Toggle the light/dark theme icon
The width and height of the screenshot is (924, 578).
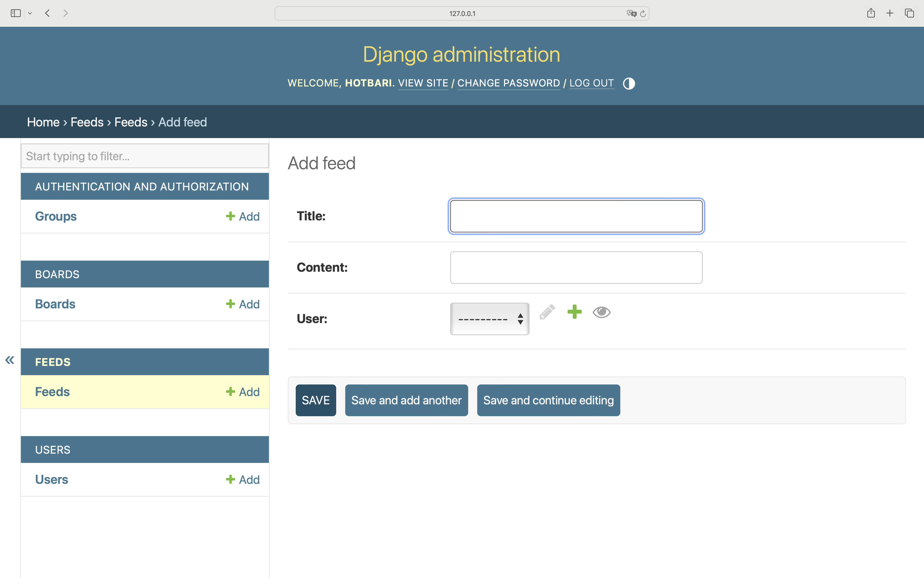pyautogui.click(x=629, y=83)
